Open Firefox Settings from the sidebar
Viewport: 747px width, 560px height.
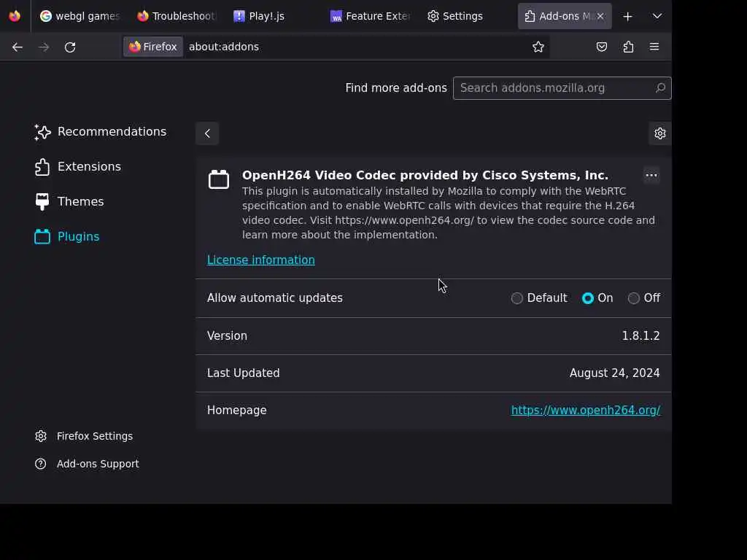pos(84,436)
